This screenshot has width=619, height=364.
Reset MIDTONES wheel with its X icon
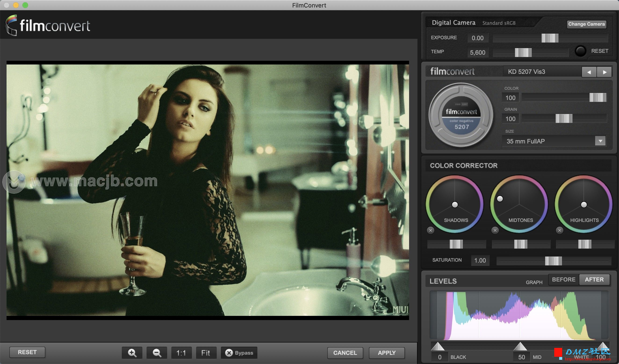coord(495,230)
